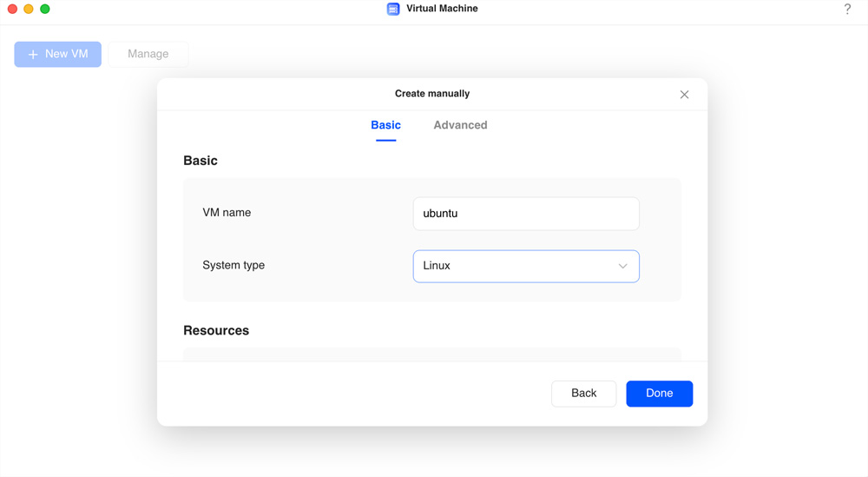
Task: Click the help question mark icon
Action: tap(847, 9)
